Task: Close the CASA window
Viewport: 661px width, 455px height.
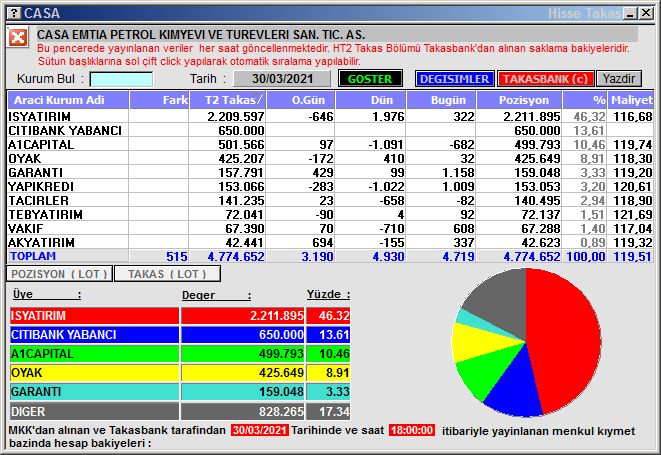Action: point(645,13)
